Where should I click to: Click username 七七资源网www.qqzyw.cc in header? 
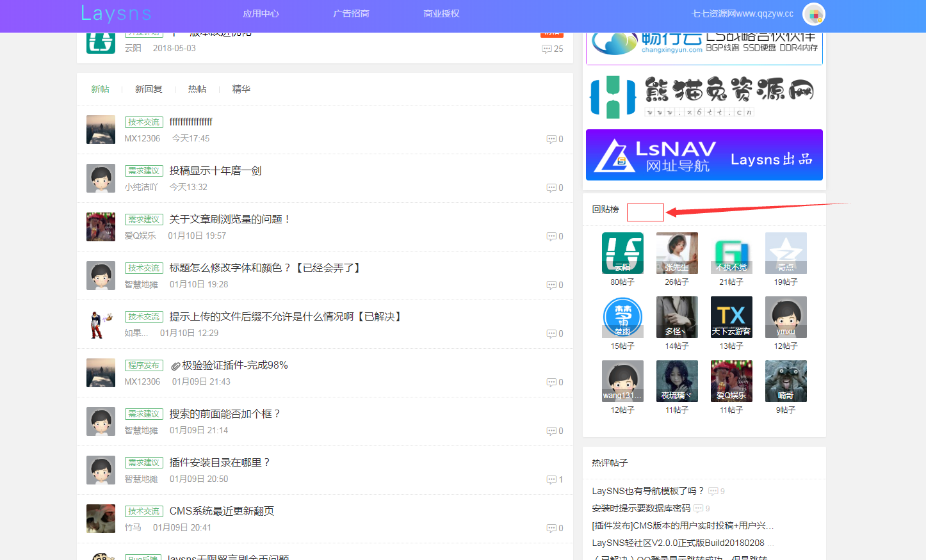point(742,13)
